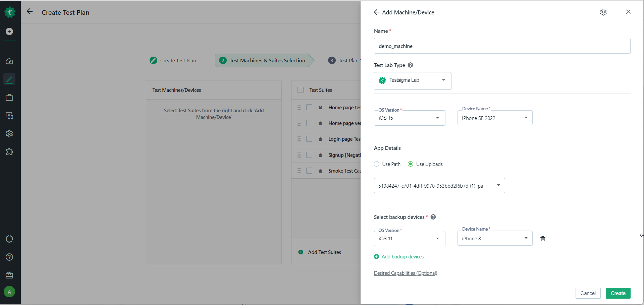
Task: Open the test lab monitor icon
Action: click(x=9, y=116)
